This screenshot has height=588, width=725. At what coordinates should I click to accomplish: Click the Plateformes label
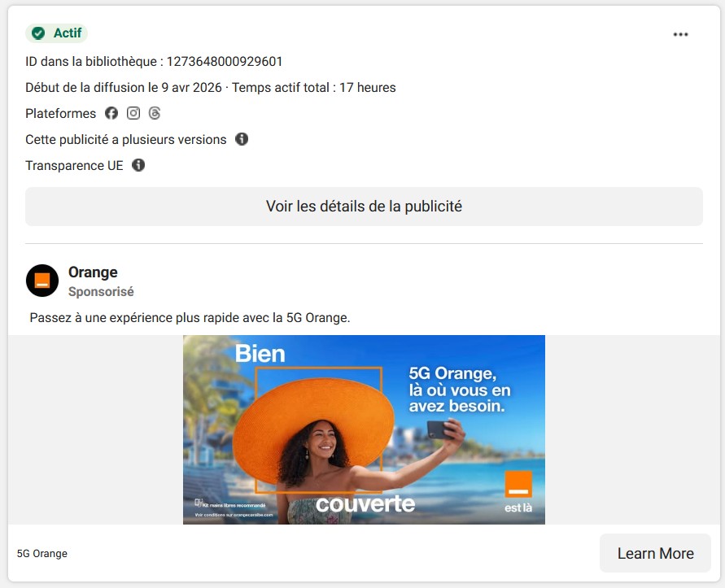pos(60,113)
